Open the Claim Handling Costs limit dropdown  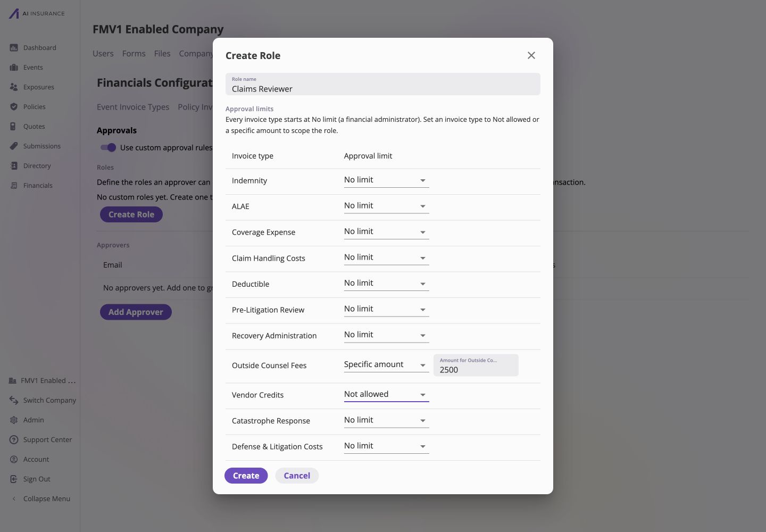[x=386, y=257]
